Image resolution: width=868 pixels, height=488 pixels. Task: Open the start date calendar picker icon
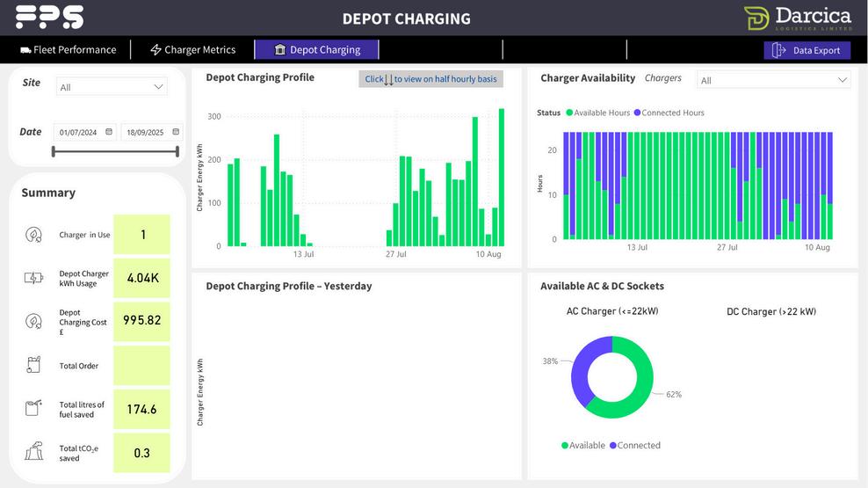109,132
